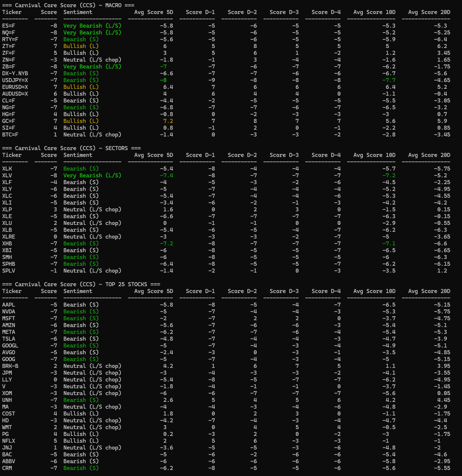
Task: Click the green "Bearish (S)" sentiment for XHB
Action: [x=81, y=244]
